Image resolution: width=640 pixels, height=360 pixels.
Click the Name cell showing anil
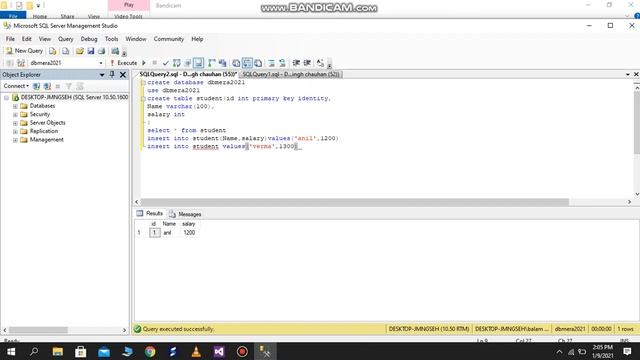(x=168, y=233)
